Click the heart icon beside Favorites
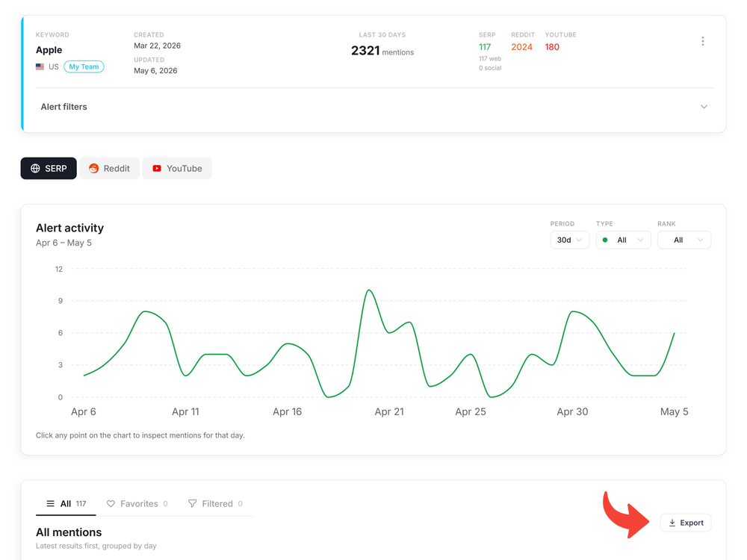The height and width of the screenshot is (560, 747). tap(111, 504)
